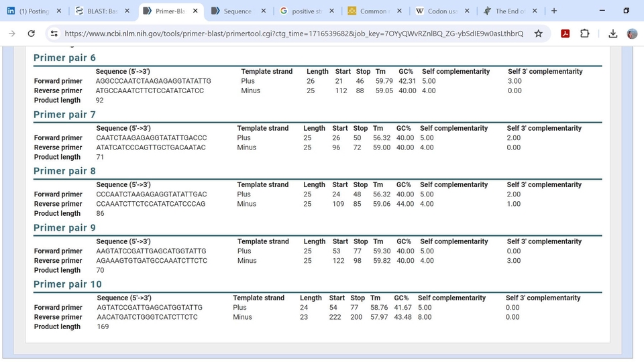Viewport: 644px width, 362px height.
Task: Open the browser extensions puzzle icon
Action: 584,34
